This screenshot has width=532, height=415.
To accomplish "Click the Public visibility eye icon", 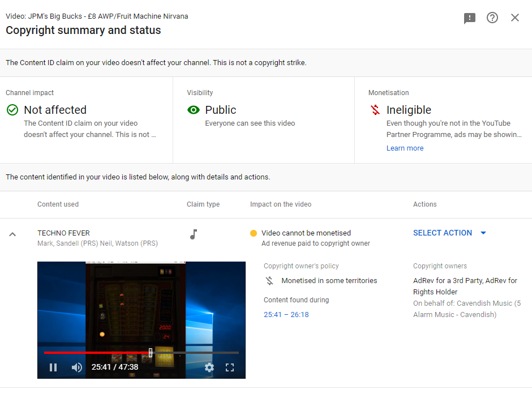I will point(194,110).
